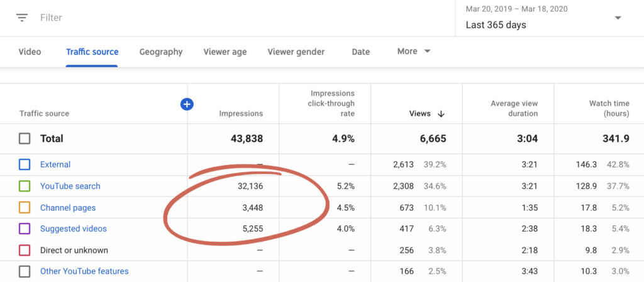Open the Suggested videos link
The width and height of the screenshot is (644, 282).
(73, 229)
